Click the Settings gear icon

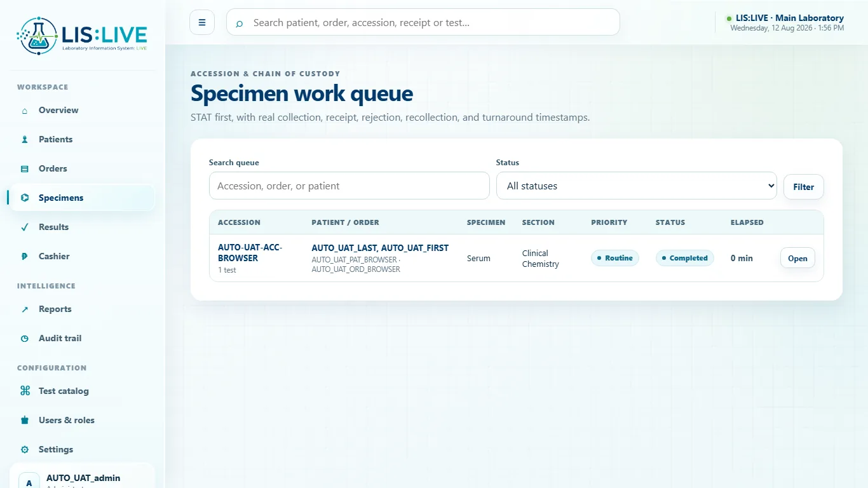coord(25,450)
